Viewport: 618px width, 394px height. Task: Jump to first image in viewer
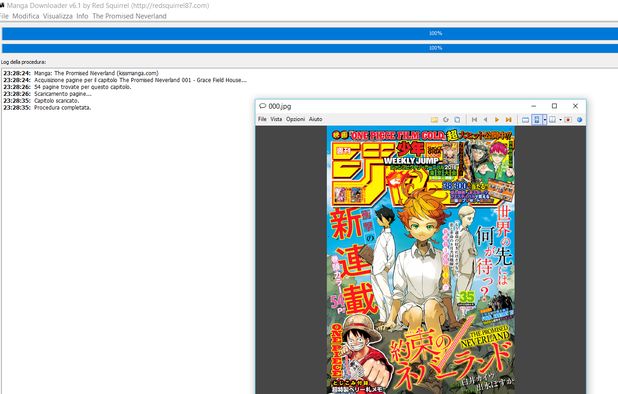(474, 119)
